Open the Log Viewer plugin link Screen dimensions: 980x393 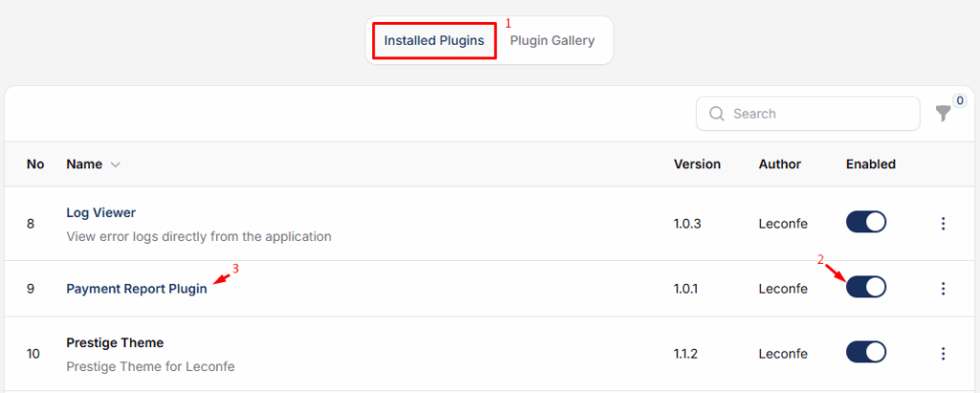pos(100,212)
